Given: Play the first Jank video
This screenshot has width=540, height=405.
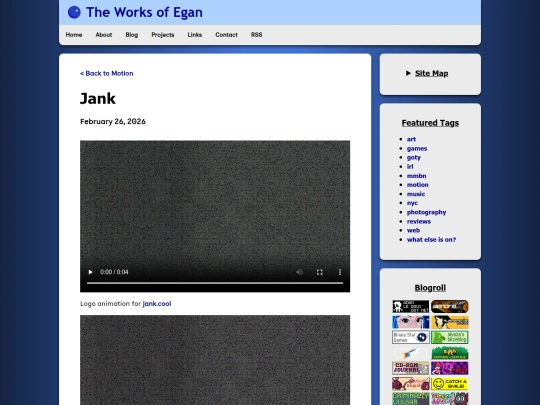Looking at the screenshot, I should [x=91, y=272].
